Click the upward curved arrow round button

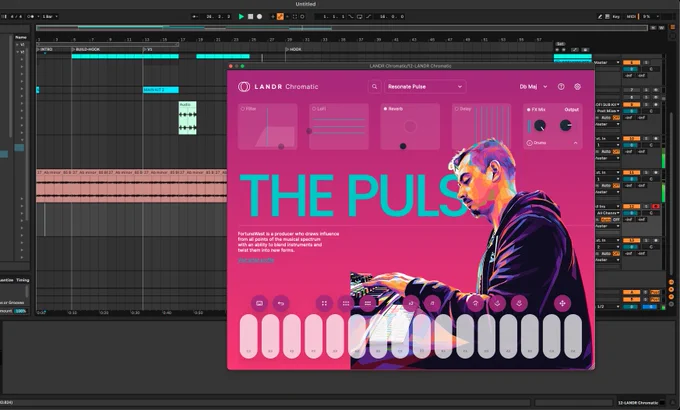pos(476,303)
